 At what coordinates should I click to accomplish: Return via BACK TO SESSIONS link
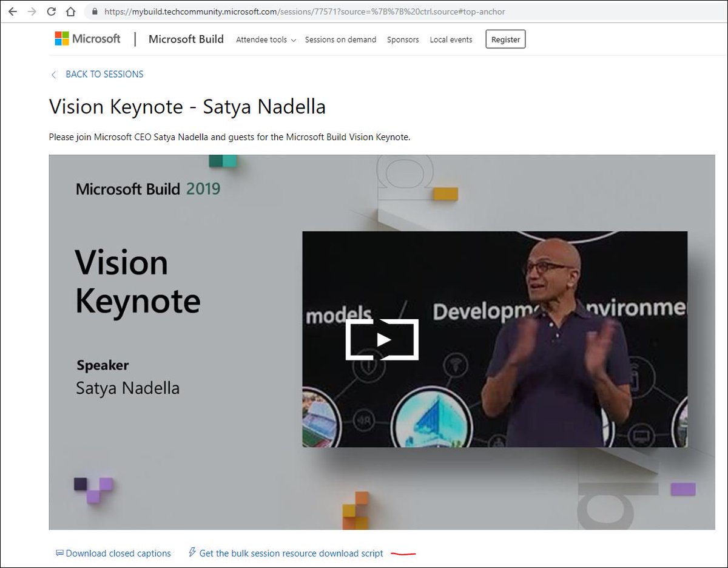pyautogui.click(x=104, y=74)
